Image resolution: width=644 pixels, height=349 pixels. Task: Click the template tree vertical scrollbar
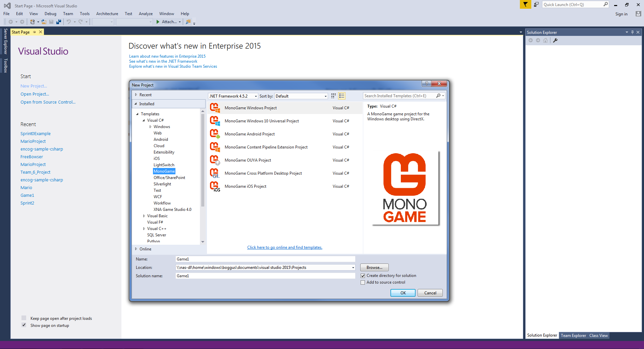point(203,160)
